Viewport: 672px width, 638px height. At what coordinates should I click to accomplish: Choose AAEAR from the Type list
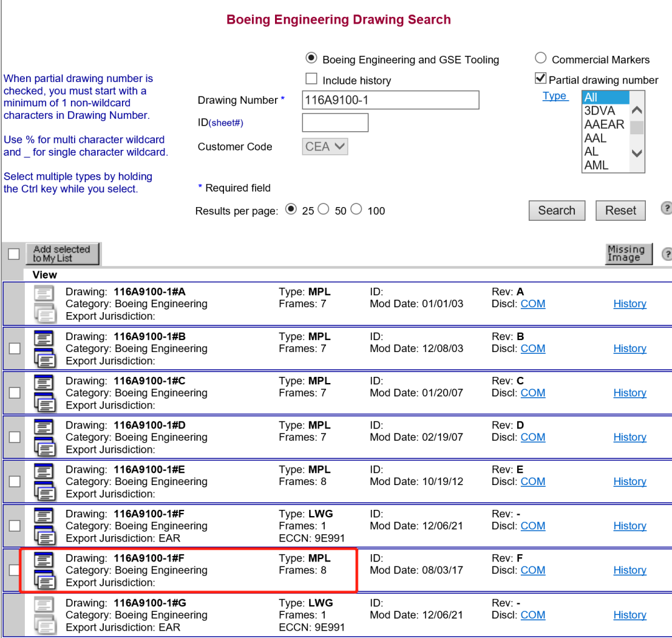(604, 124)
